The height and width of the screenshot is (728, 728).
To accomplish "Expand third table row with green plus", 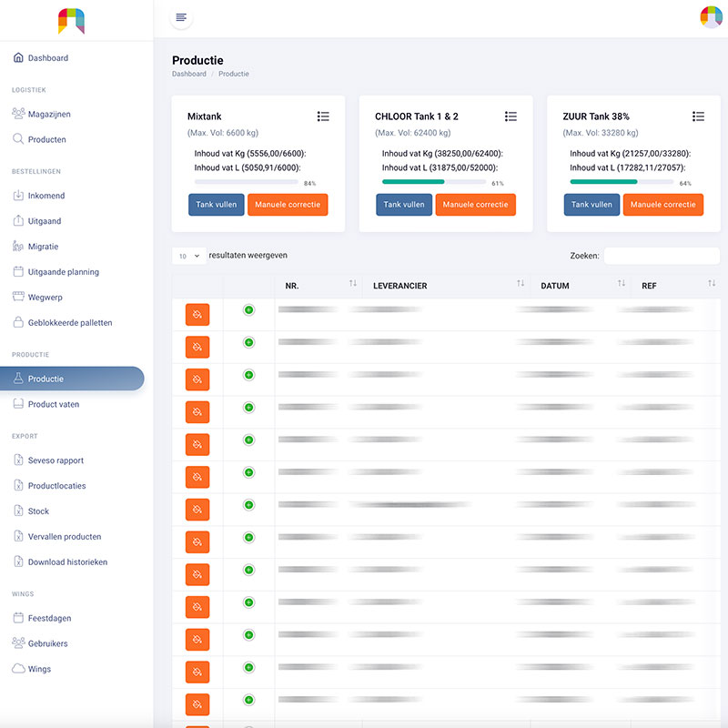I will [x=248, y=375].
